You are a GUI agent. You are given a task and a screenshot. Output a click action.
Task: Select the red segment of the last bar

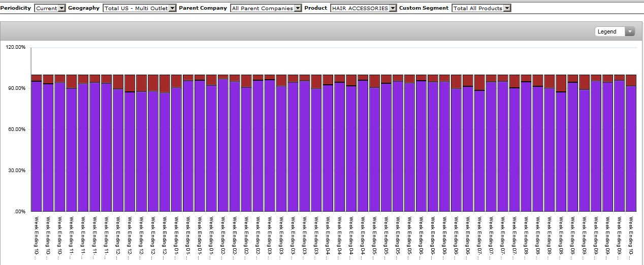pos(631,80)
